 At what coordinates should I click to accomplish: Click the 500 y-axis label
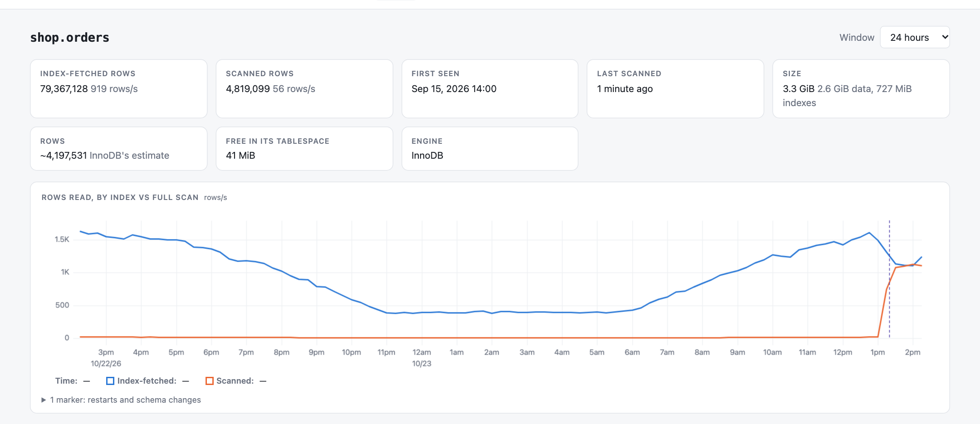62,305
